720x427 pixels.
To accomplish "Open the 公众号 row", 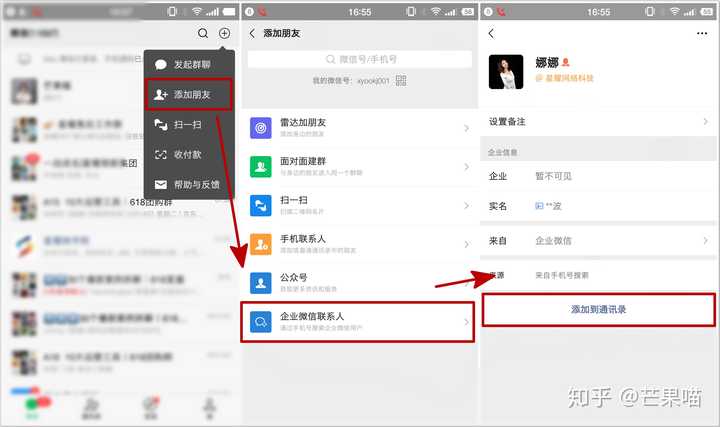I will point(360,283).
